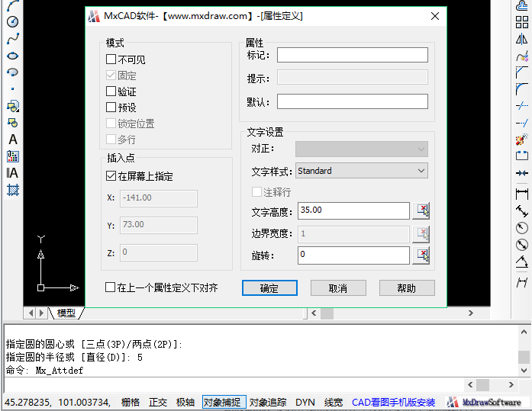532x411 pixels.
Task: Click the Diameter dimension tool icon
Action: [x=522, y=245]
